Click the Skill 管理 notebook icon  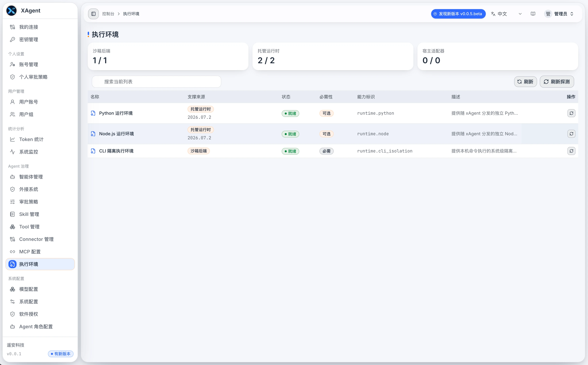[12, 214]
